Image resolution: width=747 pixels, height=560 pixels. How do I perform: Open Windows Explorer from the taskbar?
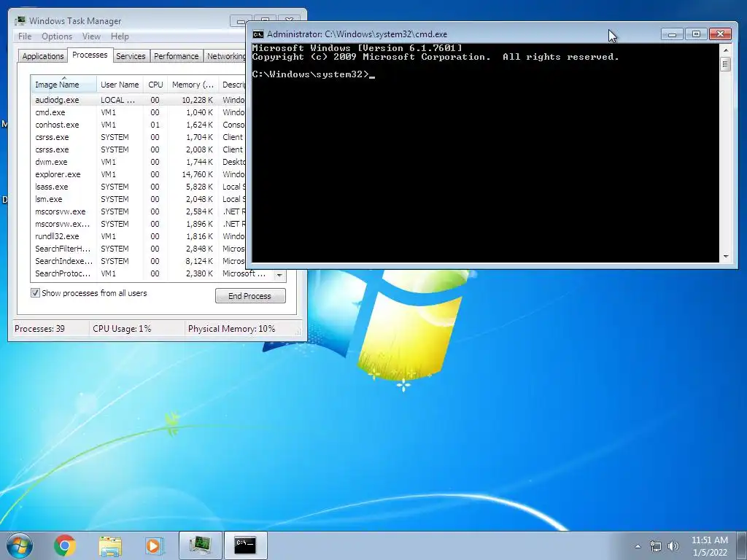point(110,545)
